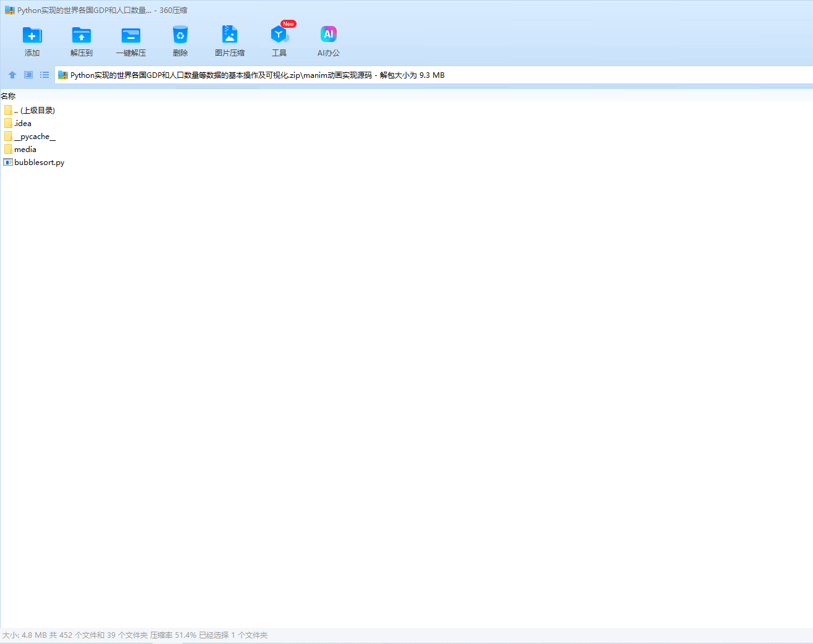Select the media folder icon
This screenshot has height=644, width=813.
pyautogui.click(x=8, y=149)
